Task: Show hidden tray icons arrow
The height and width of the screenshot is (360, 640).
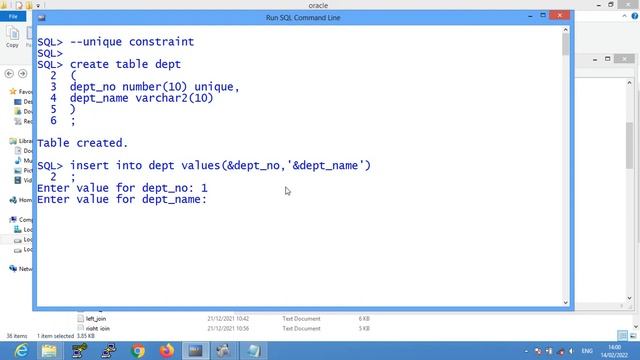Action: tap(526, 351)
